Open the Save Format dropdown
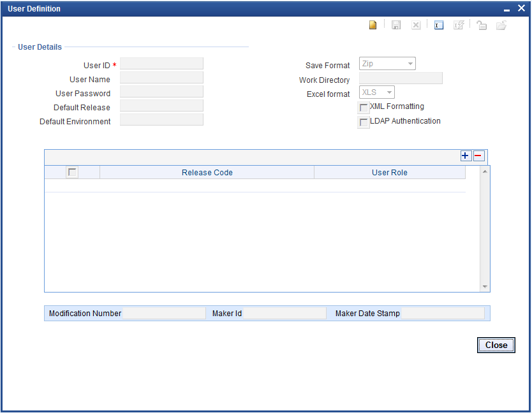The width and height of the screenshot is (532, 413). pyautogui.click(x=387, y=64)
